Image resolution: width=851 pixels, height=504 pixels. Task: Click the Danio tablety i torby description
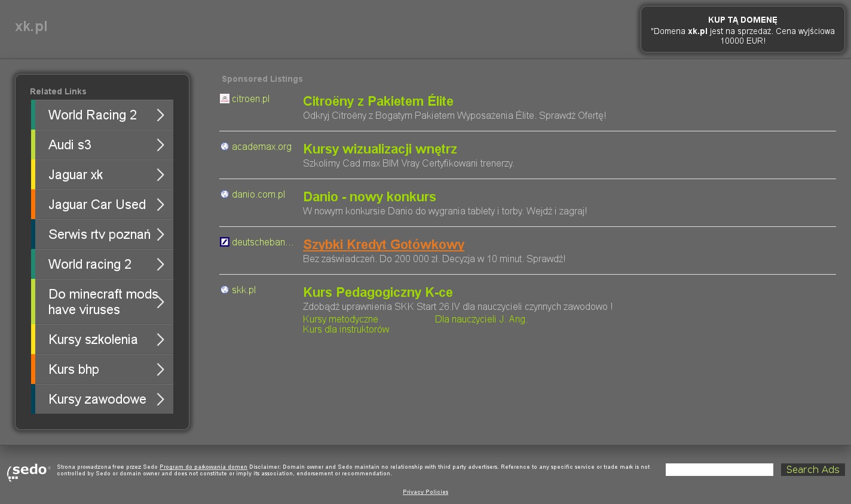coord(445,211)
